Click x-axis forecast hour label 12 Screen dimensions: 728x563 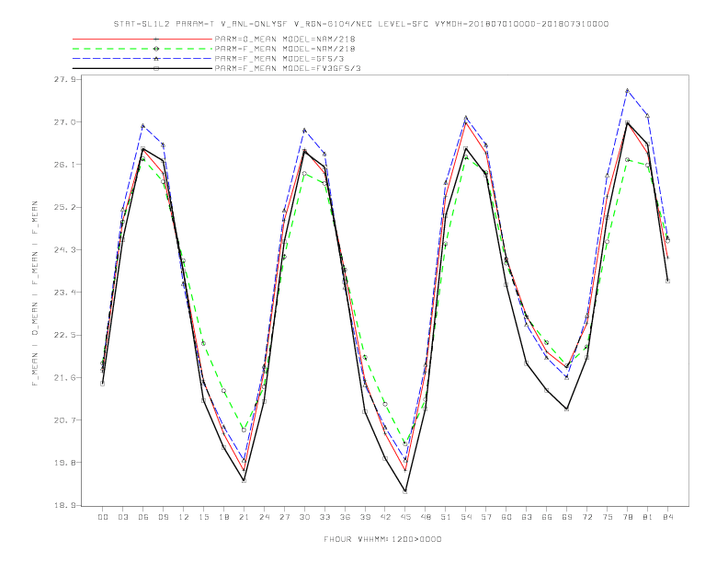[184, 517]
